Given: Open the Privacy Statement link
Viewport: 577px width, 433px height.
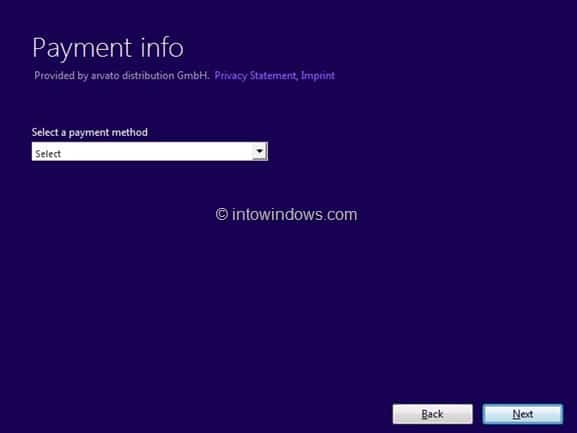Looking at the screenshot, I should [x=255, y=76].
